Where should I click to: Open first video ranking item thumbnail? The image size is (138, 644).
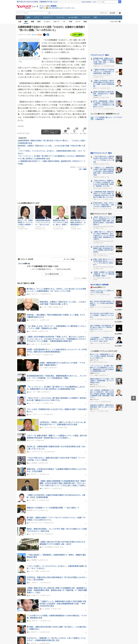pyautogui.click(x=119, y=219)
